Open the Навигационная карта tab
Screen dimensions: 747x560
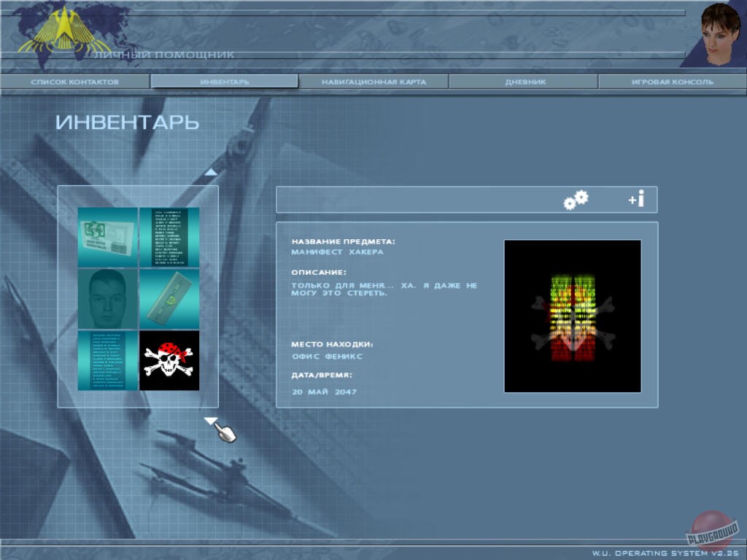373,82
